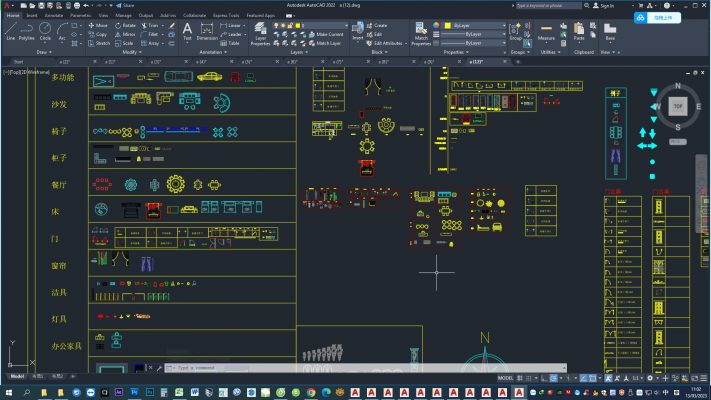Select the Polyline tool

27,30
